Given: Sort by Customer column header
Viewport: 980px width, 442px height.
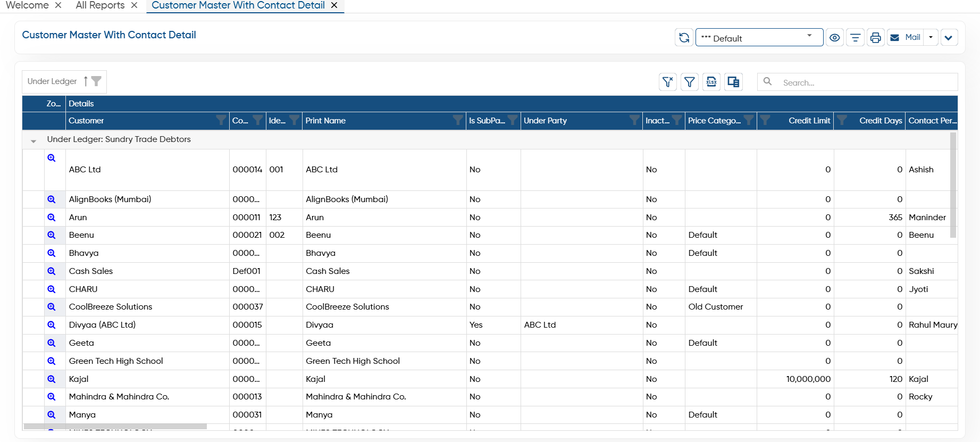Looking at the screenshot, I should [86, 121].
